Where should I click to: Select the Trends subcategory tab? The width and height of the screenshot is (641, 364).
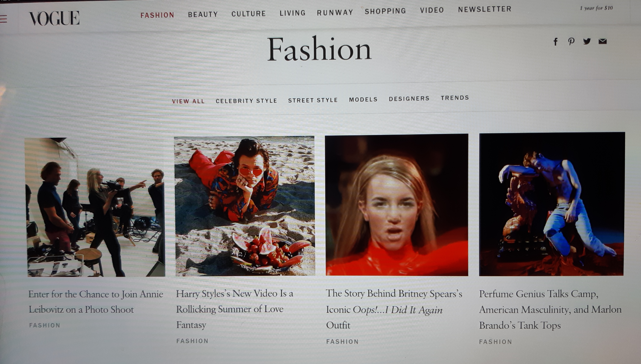click(455, 98)
